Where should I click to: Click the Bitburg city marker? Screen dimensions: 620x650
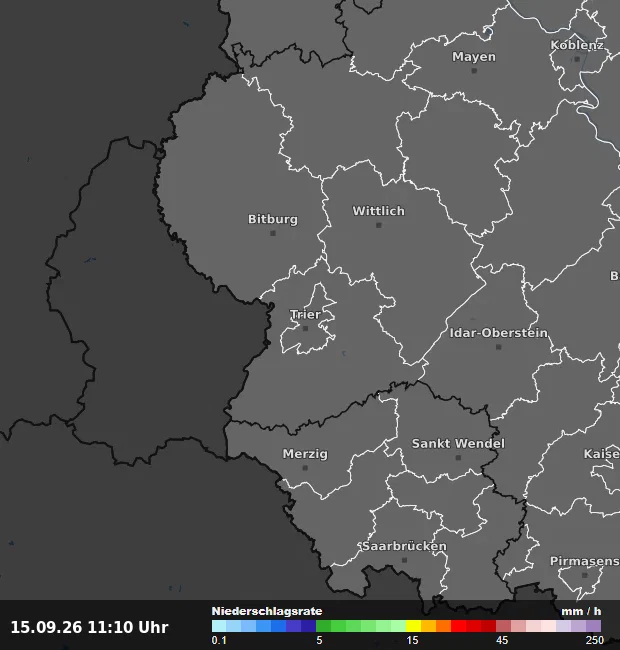tap(273, 233)
